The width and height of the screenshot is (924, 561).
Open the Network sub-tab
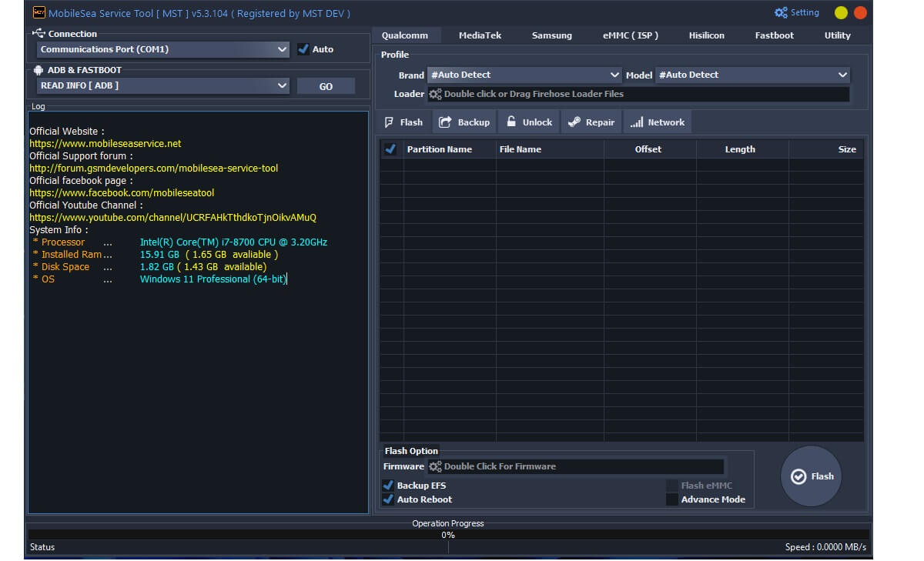pos(658,122)
